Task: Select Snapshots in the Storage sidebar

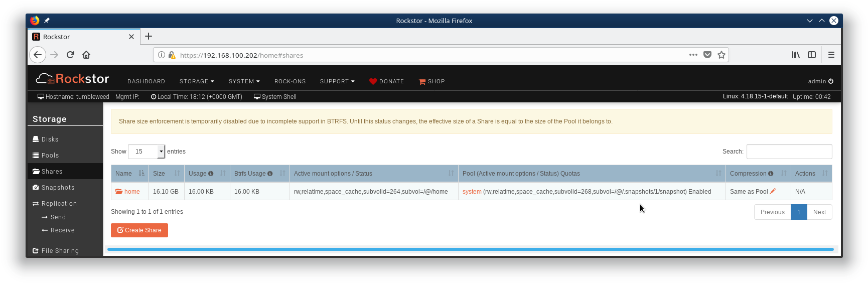Action: (x=58, y=188)
